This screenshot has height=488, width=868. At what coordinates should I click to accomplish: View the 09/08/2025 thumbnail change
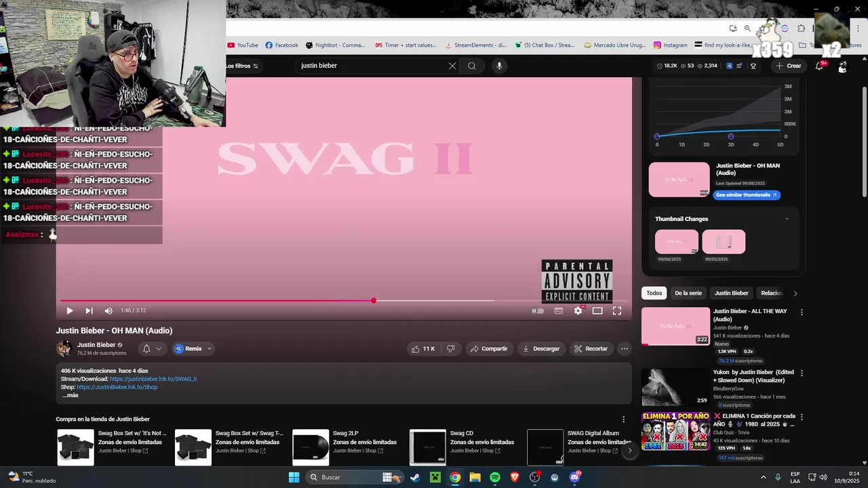tap(677, 242)
